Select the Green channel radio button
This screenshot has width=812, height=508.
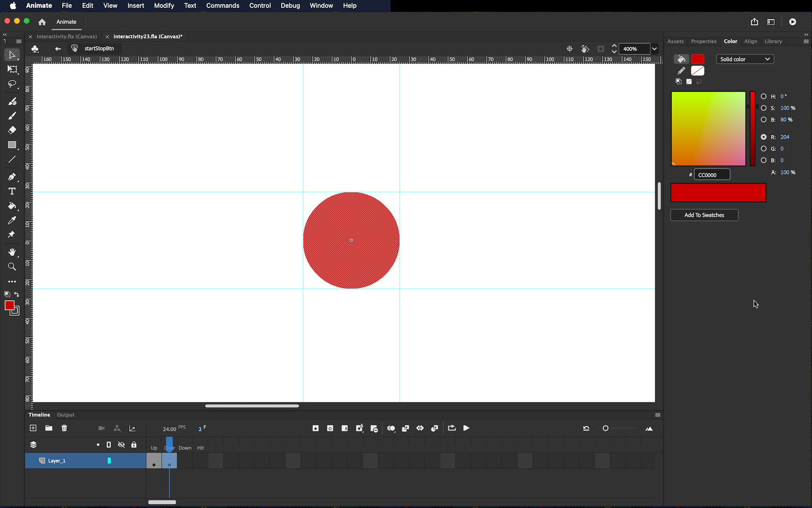764,149
